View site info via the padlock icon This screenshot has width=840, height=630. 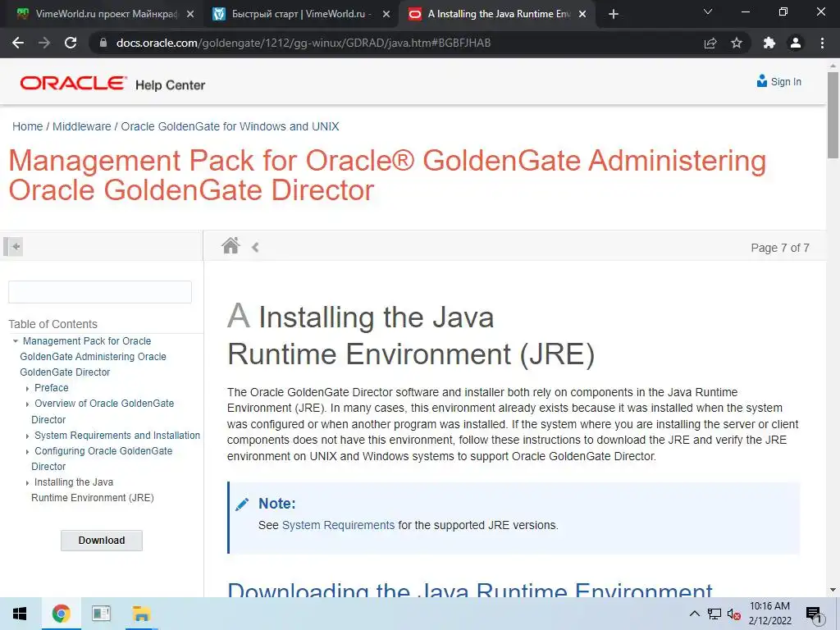[x=103, y=43]
